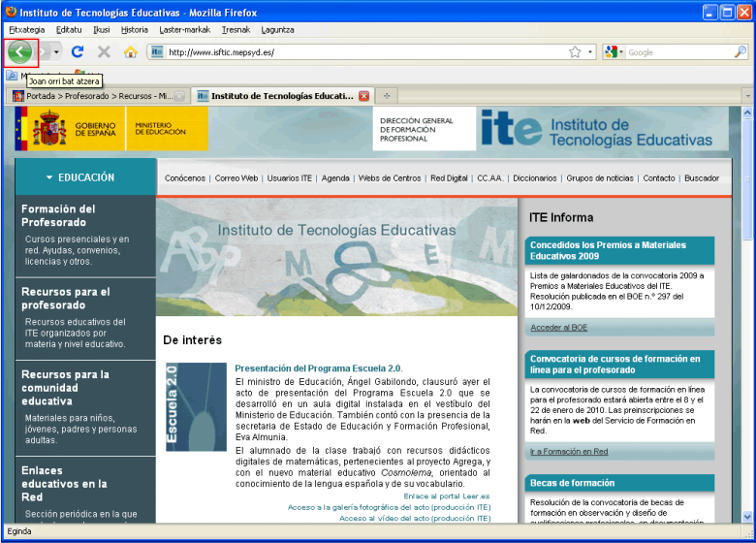756x543 pixels.
Task: Click the page scrollbar down arrow
Action: (x=747, y=517)
